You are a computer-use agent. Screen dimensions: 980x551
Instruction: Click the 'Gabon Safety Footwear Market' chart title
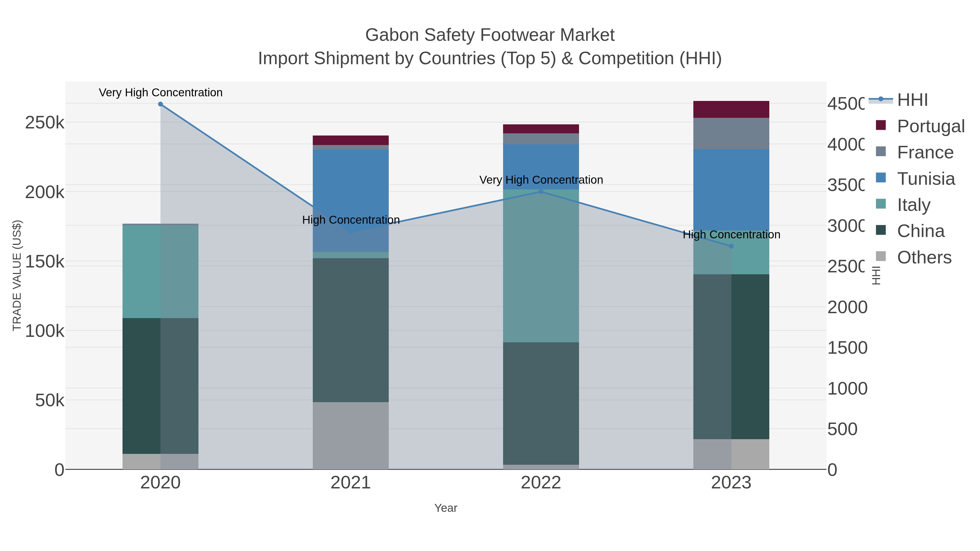(490, 35)
